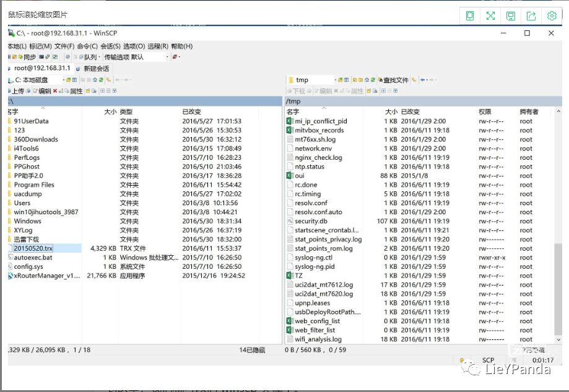Select the mi_ip_conflict_pid remote file
The height and width of the screenshot is (392, 569).
pyautogui.click(x=321, y=121)
